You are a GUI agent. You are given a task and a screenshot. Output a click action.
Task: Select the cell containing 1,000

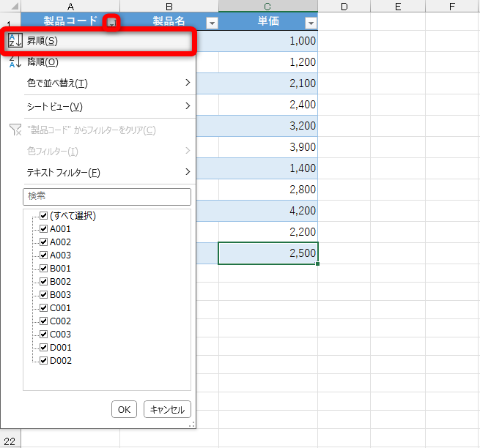[x=268, y=41]
